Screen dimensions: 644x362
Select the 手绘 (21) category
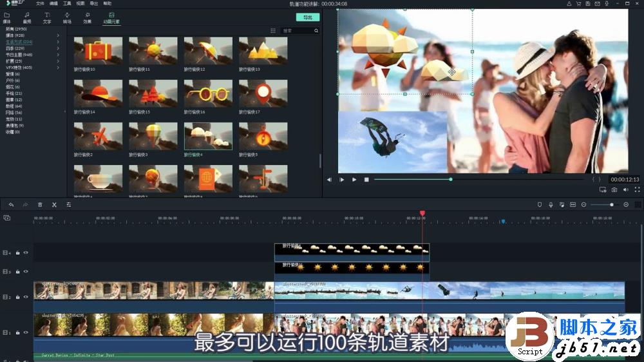pos(14,93)
